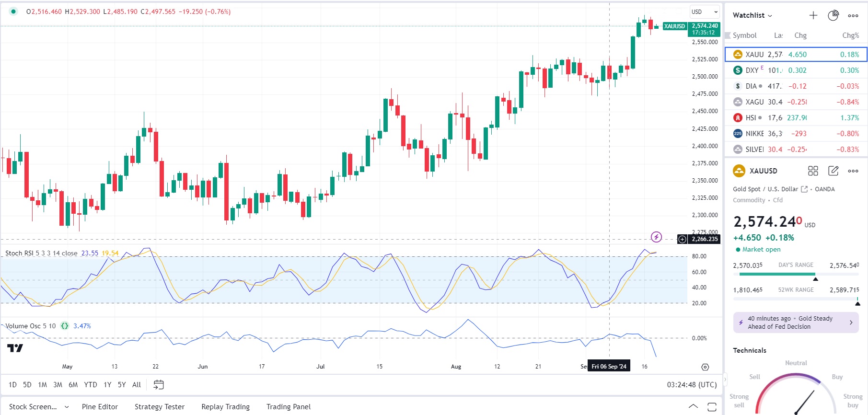Screen dimensions: 868x415
Task: Expand the Watchlist name dropdown
Action: click(752, 15)
